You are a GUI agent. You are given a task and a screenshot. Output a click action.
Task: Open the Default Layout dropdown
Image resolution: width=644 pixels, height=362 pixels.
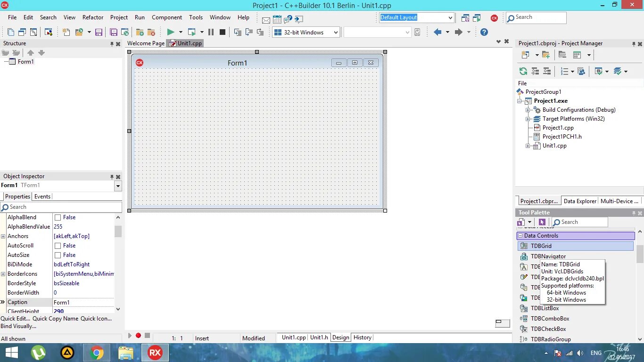point(450,17)
